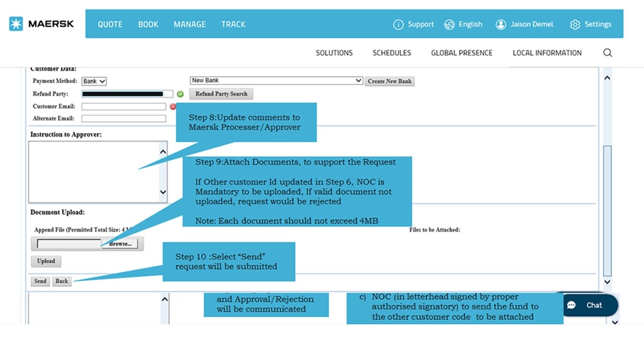The width and height of the screenshot is (644, 362).
Task: Click the search magnifier icon
Action: (607, 52)
